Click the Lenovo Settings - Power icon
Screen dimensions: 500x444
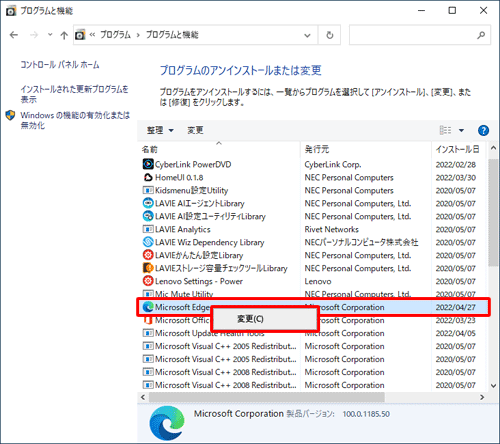click(148, 281)
